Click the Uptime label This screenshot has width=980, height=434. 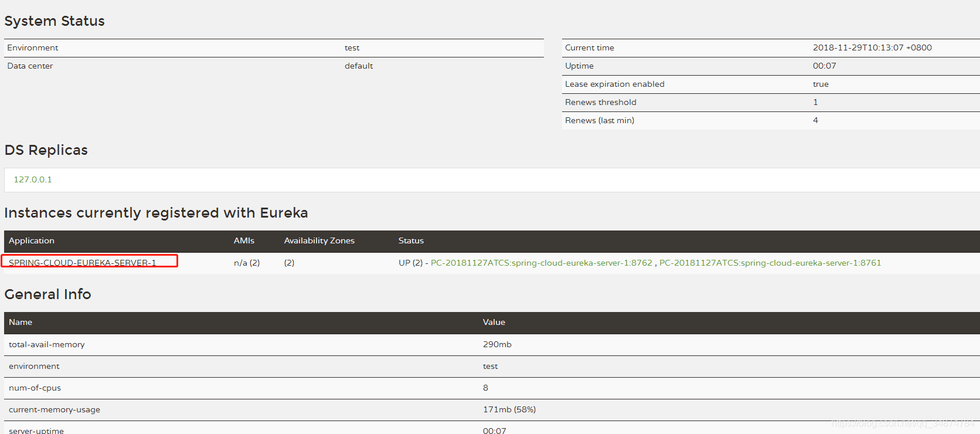point(579,66)
